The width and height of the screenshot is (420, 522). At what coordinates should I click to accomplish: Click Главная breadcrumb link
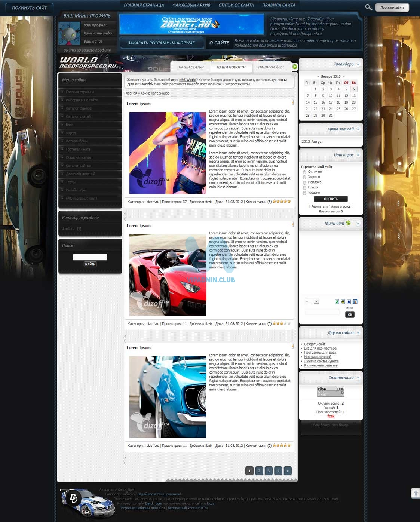pos(131,93)
